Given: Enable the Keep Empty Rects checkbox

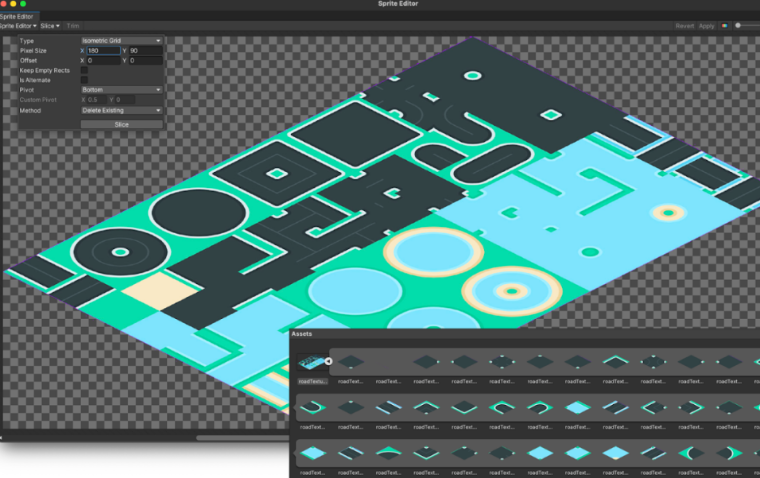Looking at the screenshot, I should point(84,70).
